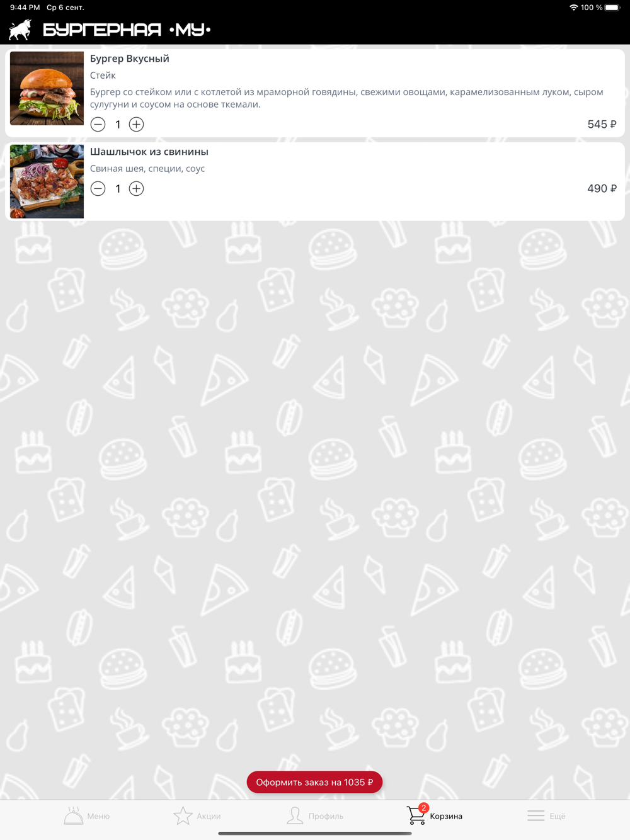
Task: Decrease Шашлычок из свинины quantity with minus
Action: click(98, 189)
